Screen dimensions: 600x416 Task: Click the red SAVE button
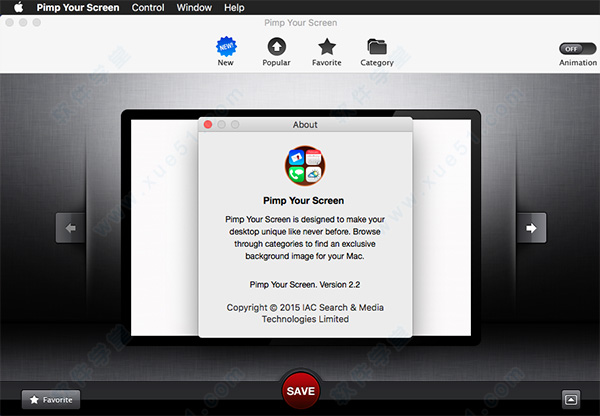301,391
